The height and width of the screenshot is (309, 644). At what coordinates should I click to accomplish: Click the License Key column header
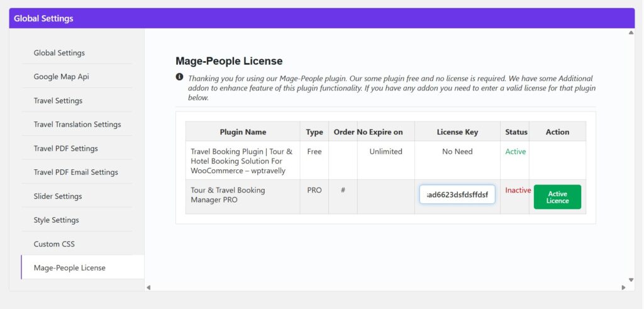tap(457, 132)
